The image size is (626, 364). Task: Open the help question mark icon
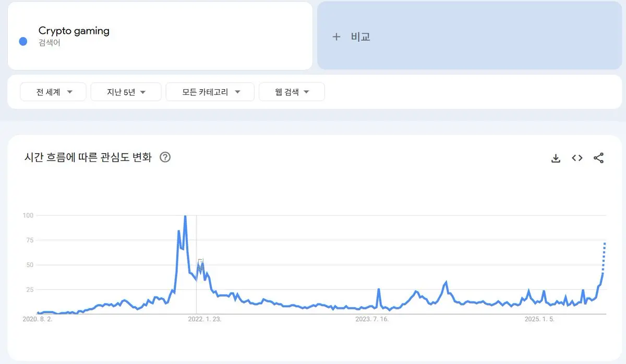165,157
